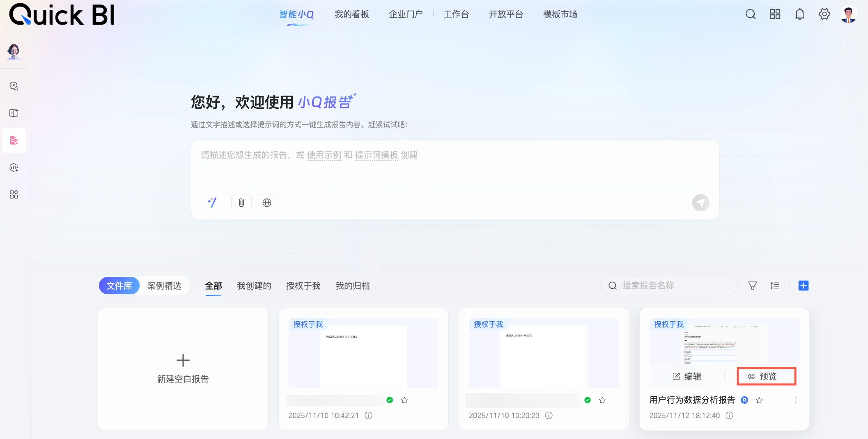Click info icon next to 2025/11/10 10:42:21
Screen dimensions: 868x439
point(369,416)
